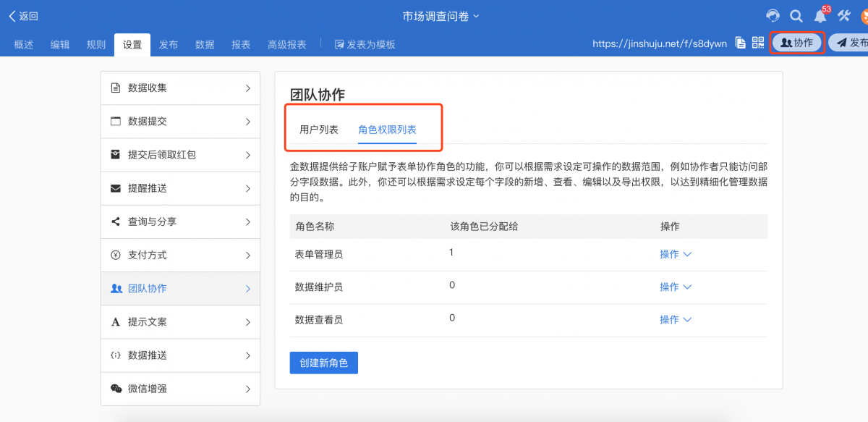868x422 pixels.
Task: Click the headset support icon
Action: (x=773, y=16)
